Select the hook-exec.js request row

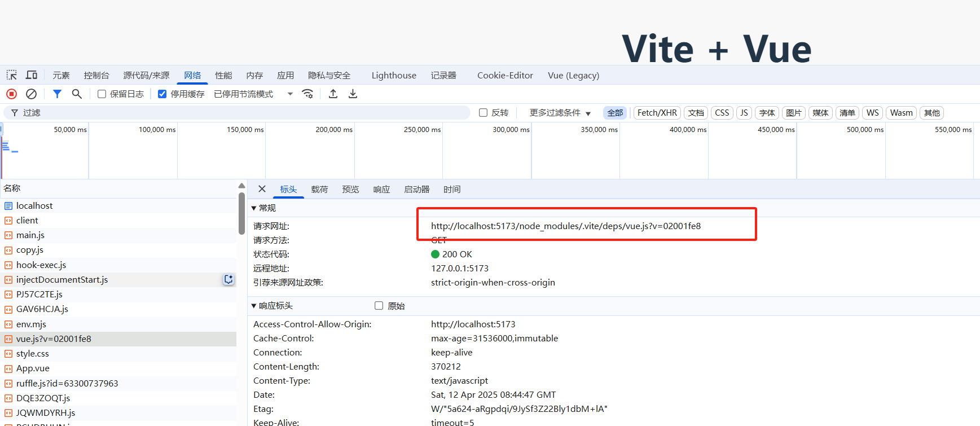pos(118,265)
